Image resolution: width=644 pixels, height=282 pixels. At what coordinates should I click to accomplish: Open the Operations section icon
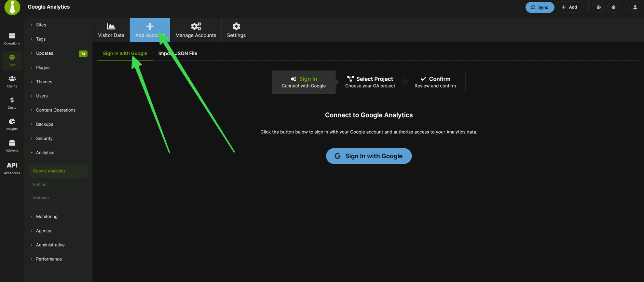pyautogui.click(x=12, y=36)
